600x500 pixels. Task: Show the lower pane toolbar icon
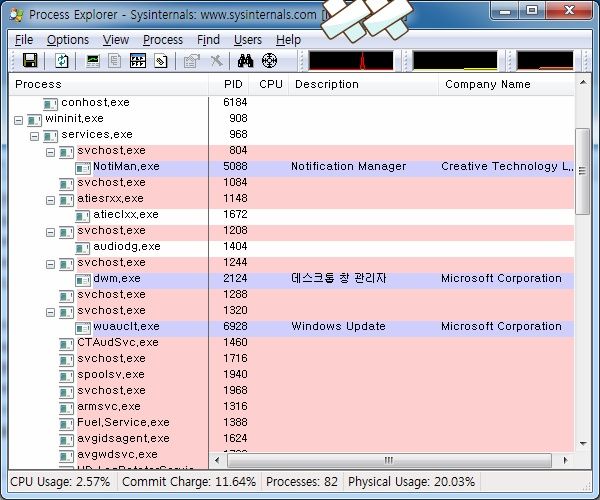click(x=138, y=60)
